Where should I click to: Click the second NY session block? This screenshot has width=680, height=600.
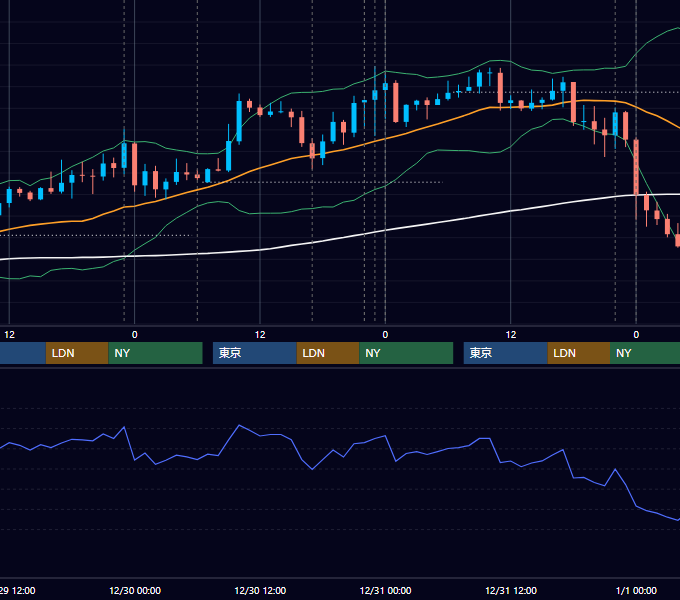pos(406,353)
